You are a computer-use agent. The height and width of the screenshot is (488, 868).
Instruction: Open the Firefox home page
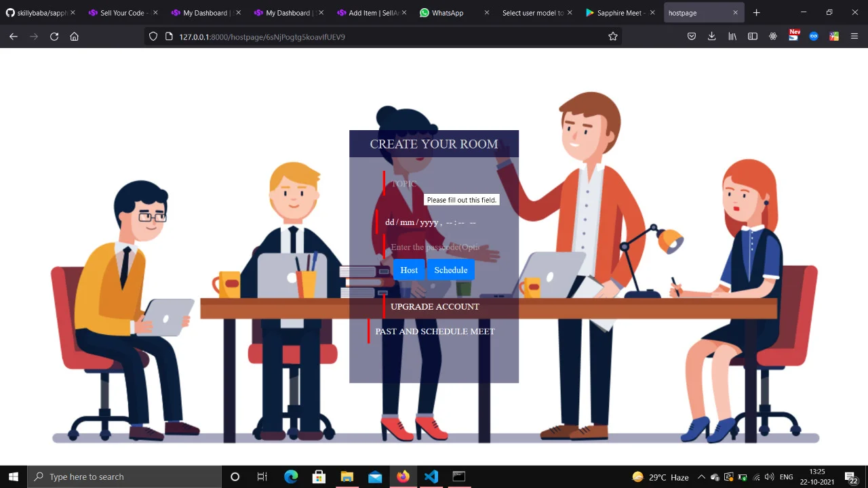(x=75, y=37)
